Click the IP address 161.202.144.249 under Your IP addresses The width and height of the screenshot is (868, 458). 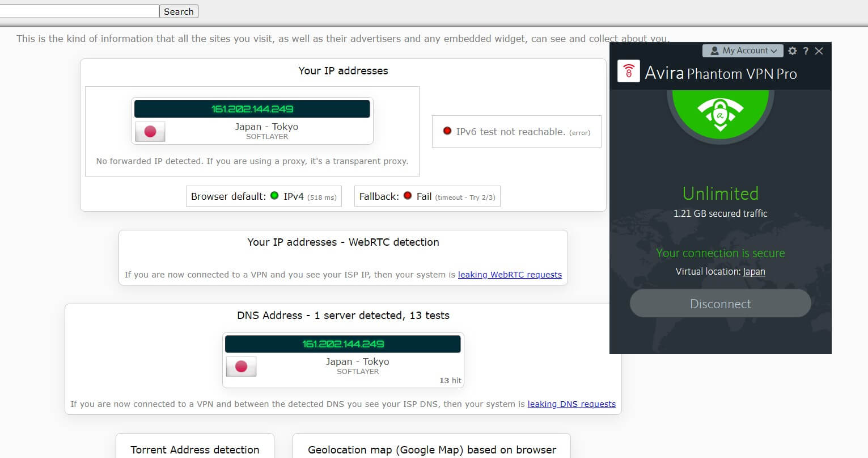(x=252, y=109)
